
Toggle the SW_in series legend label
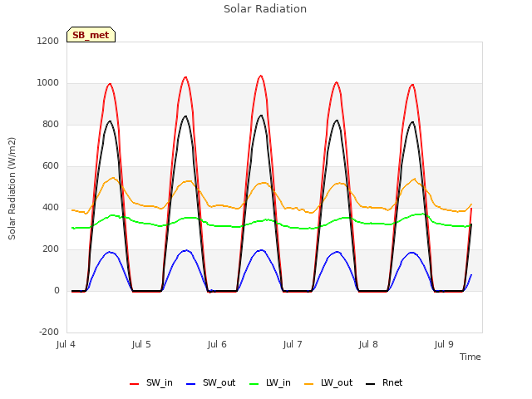click(x=160, y=382)
